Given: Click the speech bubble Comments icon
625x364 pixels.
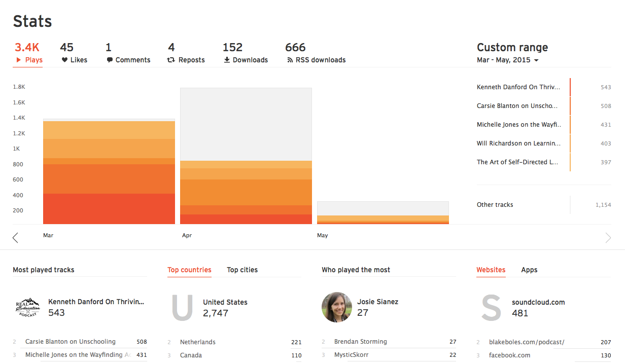Looking at the screenshot, I should [x=110, y=60].
